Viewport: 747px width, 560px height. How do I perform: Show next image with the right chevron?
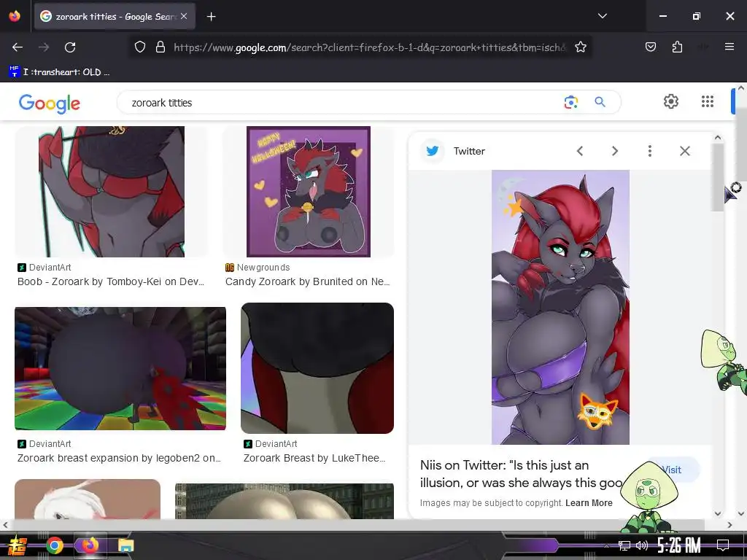pyautogui.click(x=614, y=151)
